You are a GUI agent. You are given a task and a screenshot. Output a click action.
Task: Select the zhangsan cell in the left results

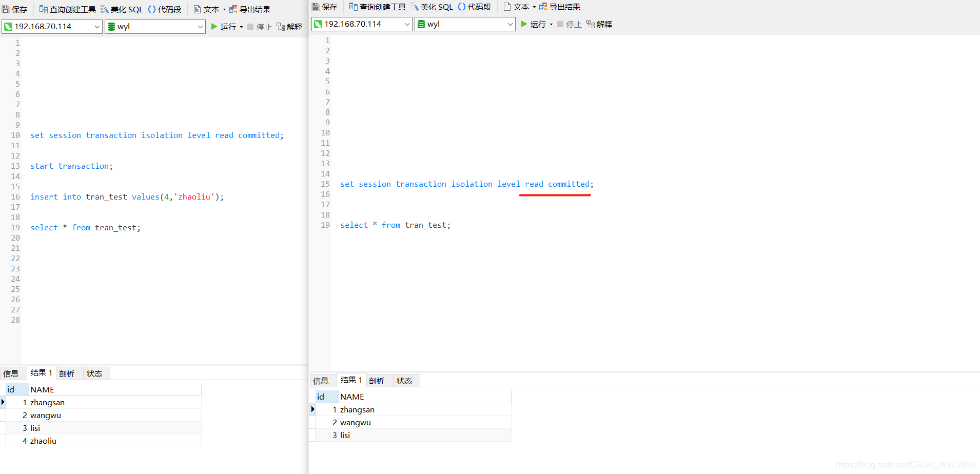115,403
